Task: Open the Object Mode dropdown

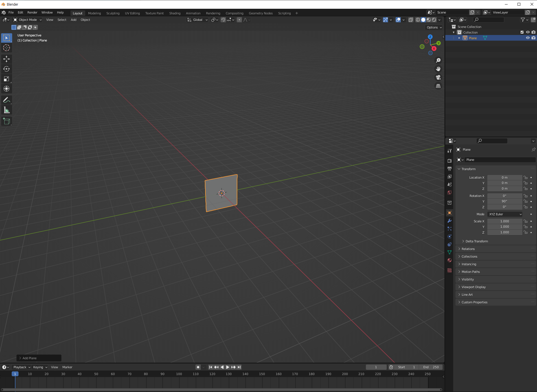Action: [28, 20]
